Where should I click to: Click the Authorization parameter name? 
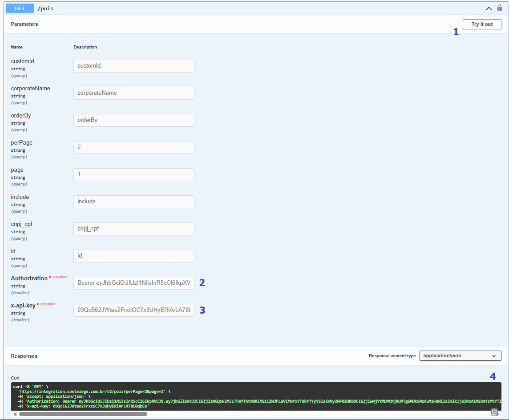pos(29,278)
